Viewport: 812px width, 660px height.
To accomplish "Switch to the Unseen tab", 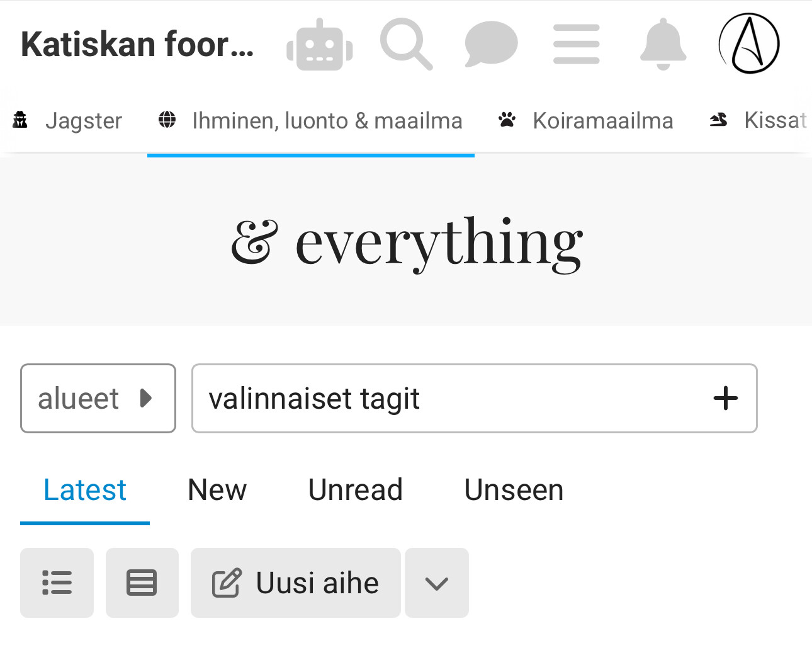I will [514, 490].
